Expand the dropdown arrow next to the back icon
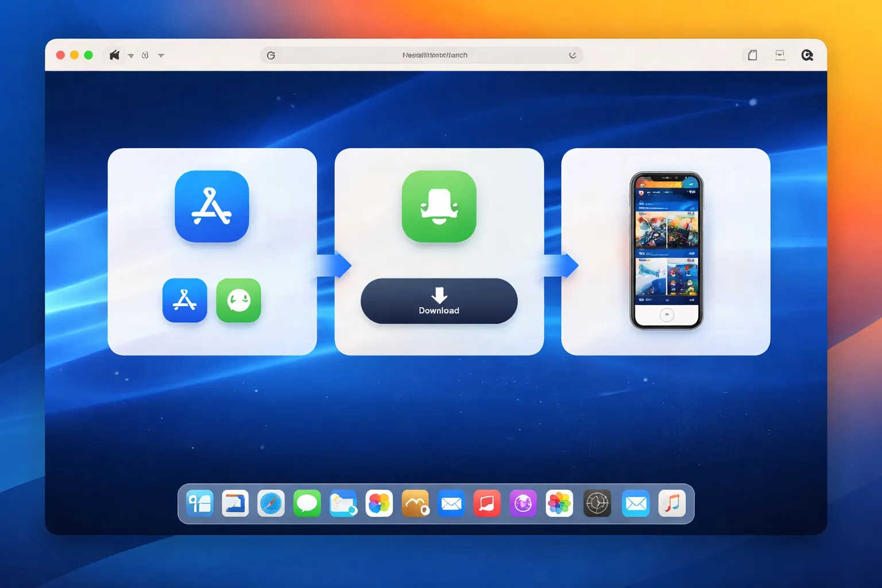This screenshot has height=588, width=882. (x=131, y=56)
